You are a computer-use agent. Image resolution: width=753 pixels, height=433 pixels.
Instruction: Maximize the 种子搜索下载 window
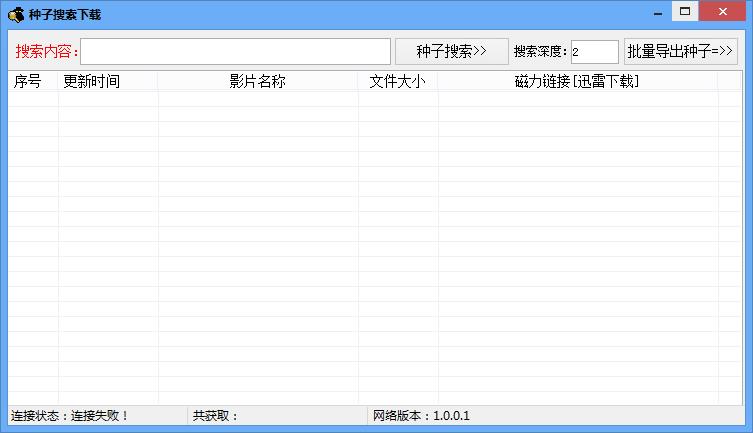(685, 11)
